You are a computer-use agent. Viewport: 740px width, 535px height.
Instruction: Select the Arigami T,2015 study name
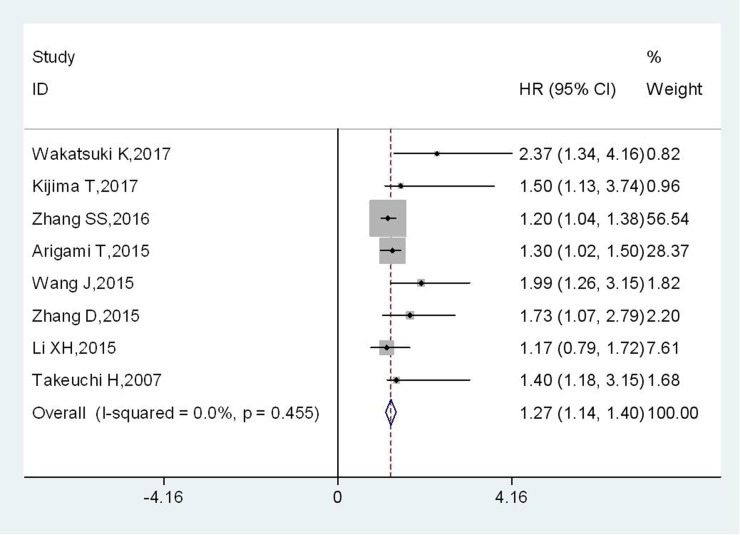pyautogui.click(x=91, y=251)
